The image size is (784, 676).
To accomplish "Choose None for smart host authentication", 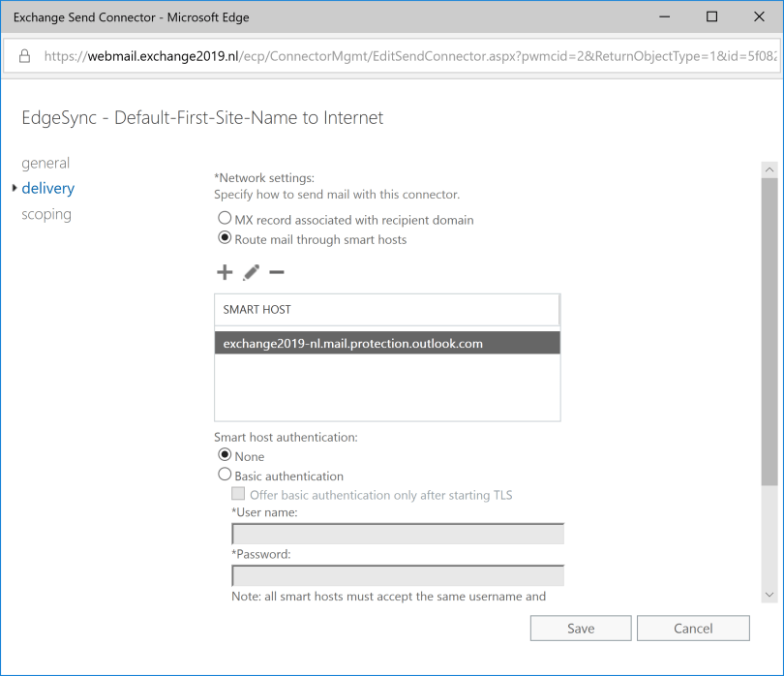I will 225,455.
